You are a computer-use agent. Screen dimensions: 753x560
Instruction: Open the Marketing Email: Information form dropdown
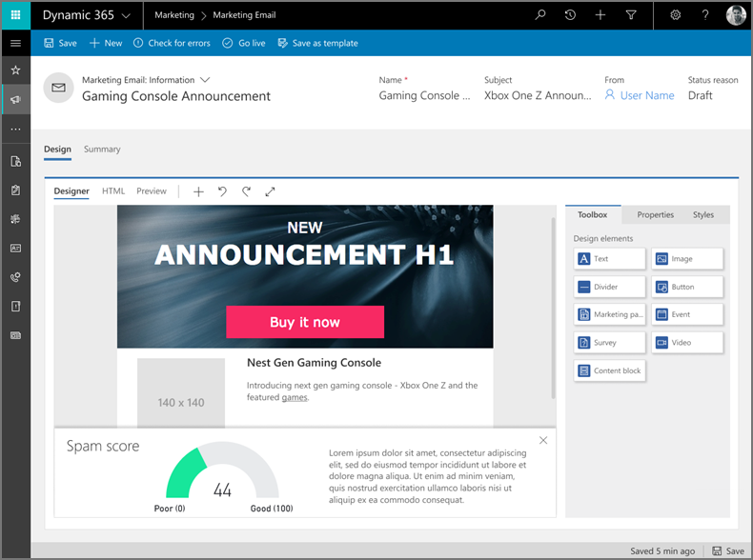(205, 80)
